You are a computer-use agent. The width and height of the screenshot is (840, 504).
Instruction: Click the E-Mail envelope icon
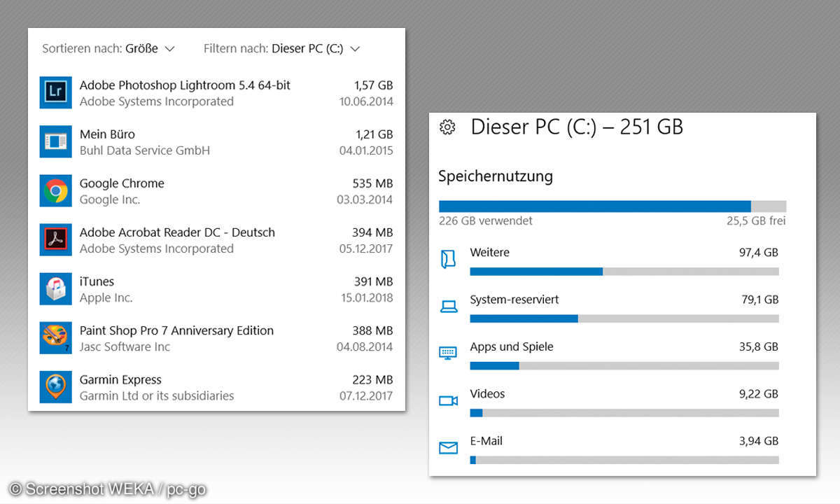coord(448,447)
